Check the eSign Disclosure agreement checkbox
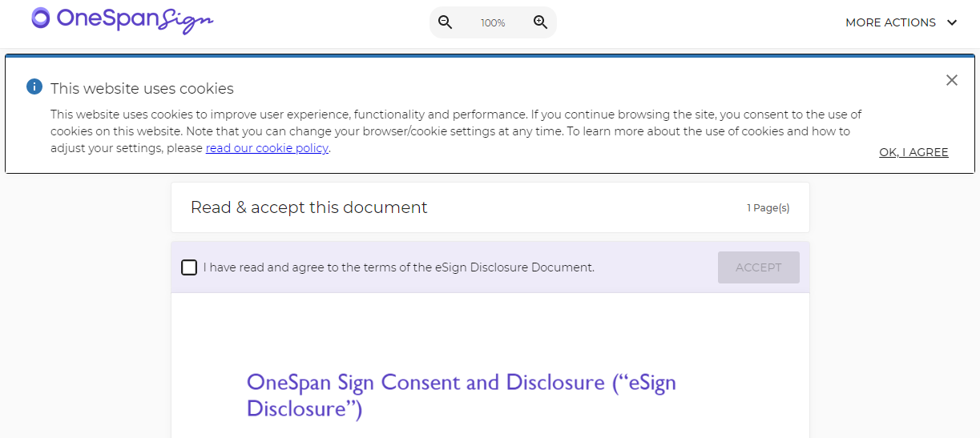This screenshot has height=438, width=980. (x=189, y=267)
